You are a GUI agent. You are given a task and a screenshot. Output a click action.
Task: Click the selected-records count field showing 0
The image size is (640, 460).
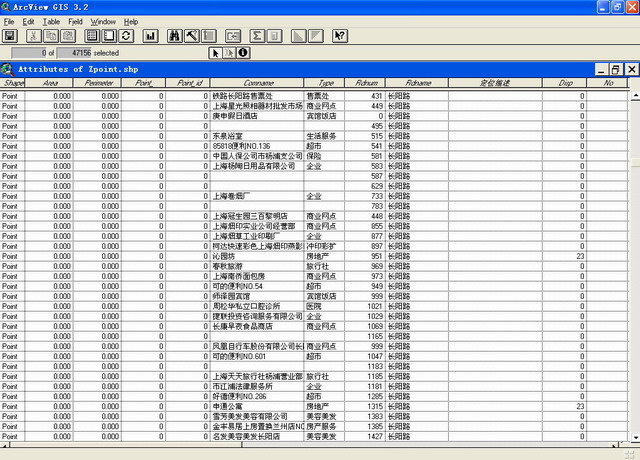(29, 53)
